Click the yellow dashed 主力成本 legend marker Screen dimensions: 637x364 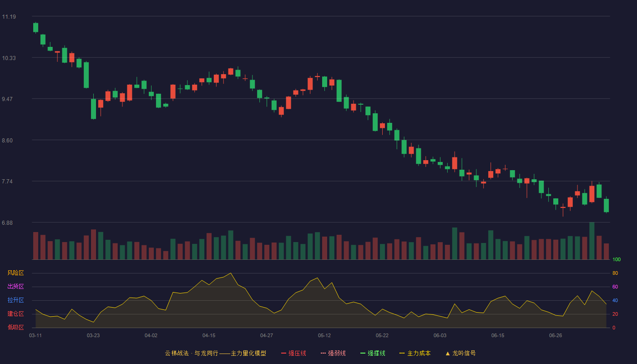pyautogui.click(x=402, y=353)
